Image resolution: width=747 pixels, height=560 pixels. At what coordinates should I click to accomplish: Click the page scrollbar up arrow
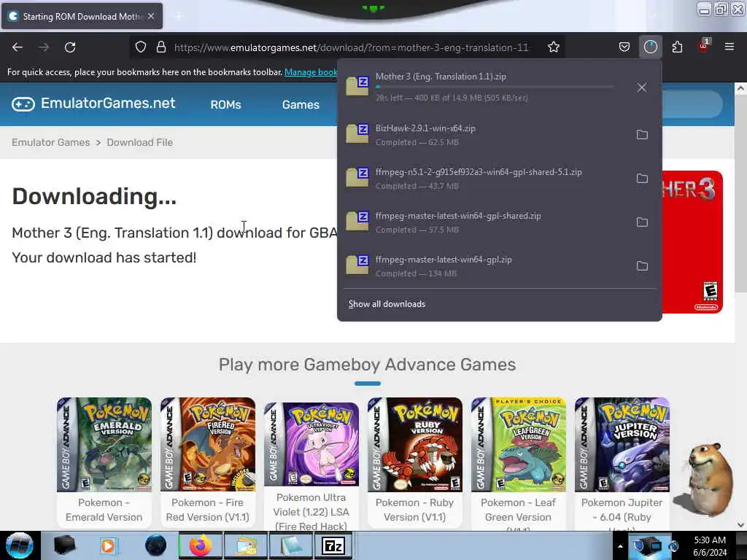tap(740, 88)
